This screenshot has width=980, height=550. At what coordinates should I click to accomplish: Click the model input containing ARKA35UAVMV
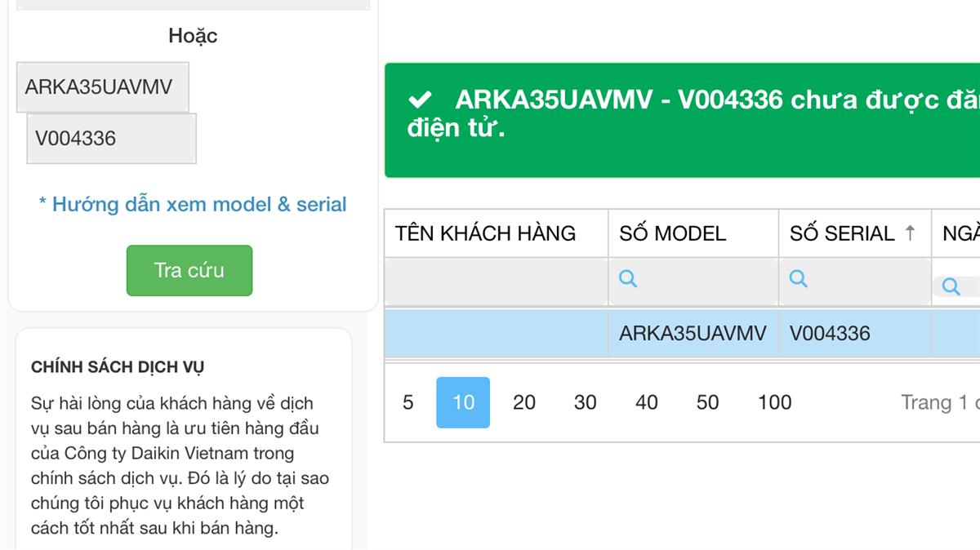click(x=103, y=87)
